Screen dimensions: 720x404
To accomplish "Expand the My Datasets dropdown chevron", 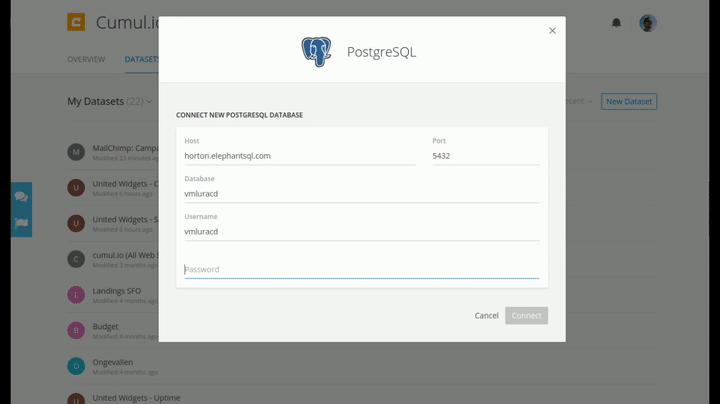I will [150, 101].
